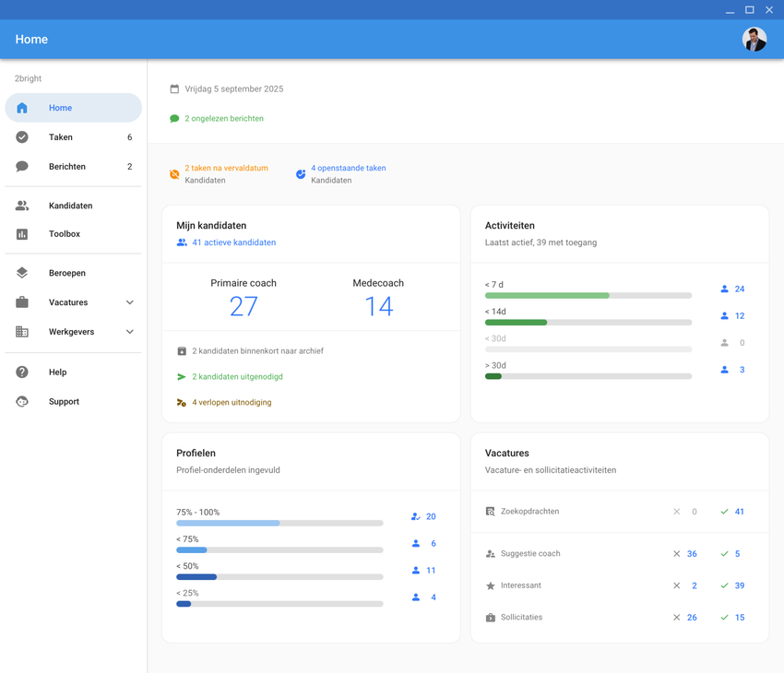Image resolution: width=784 pixels, height=673 pixels.
Task: Open the Vacatures menu item
Action: (68, 302)
